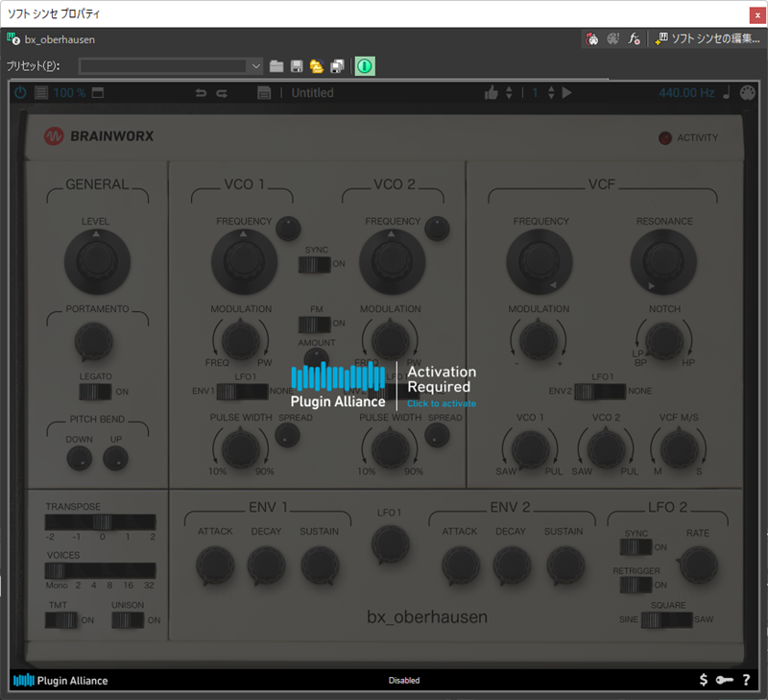The image size is (768, 700).
Task: Open ソフト シンセの編集 button
Action: 708,38
